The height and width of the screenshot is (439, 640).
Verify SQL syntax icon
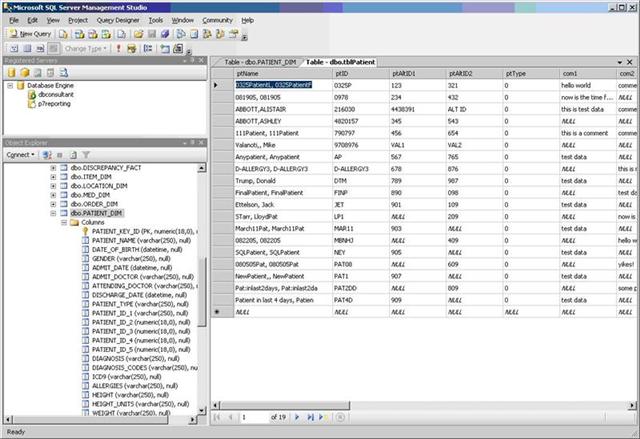131,49
